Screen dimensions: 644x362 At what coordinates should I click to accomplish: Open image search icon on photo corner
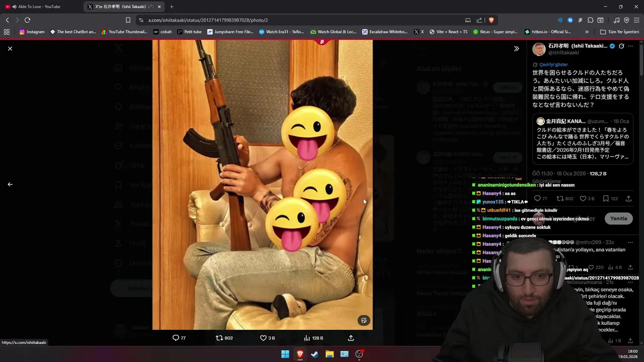click(x=364, y=320)
